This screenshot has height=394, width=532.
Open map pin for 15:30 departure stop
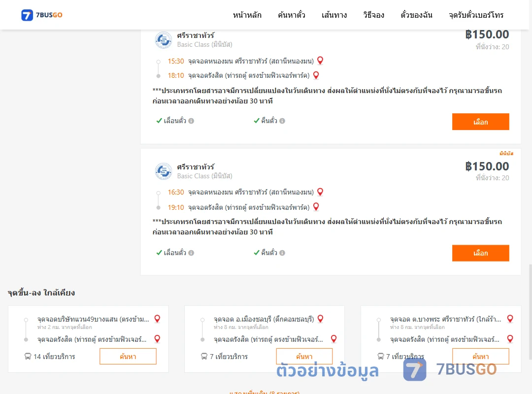point(320,61)
